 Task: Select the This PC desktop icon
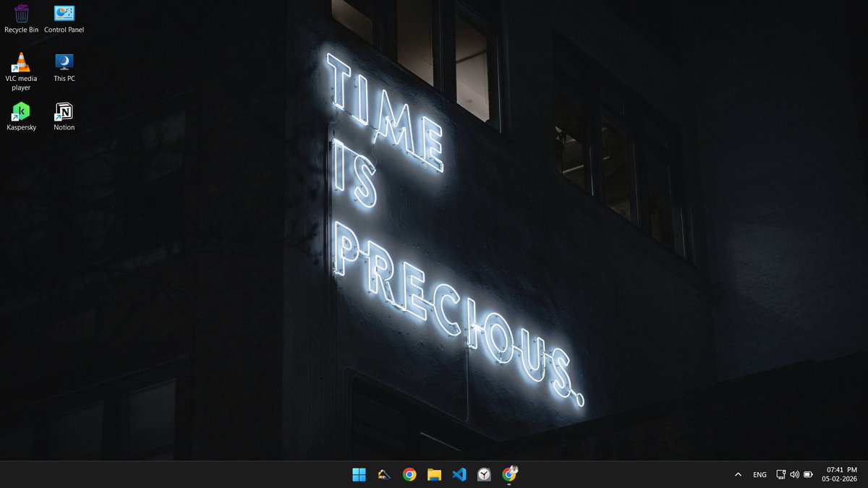(64, 67)
